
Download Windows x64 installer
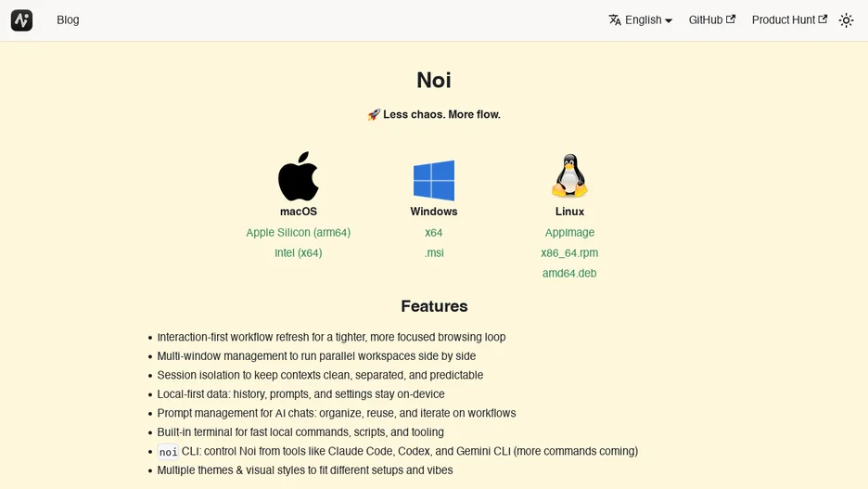[x=434, y=233]
